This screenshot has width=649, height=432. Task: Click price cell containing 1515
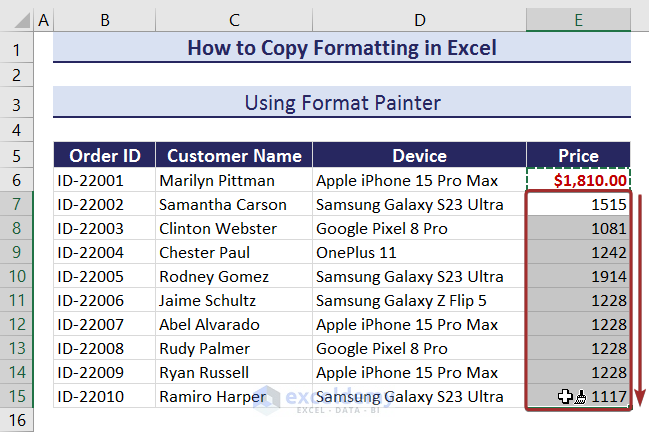[579, 205]
